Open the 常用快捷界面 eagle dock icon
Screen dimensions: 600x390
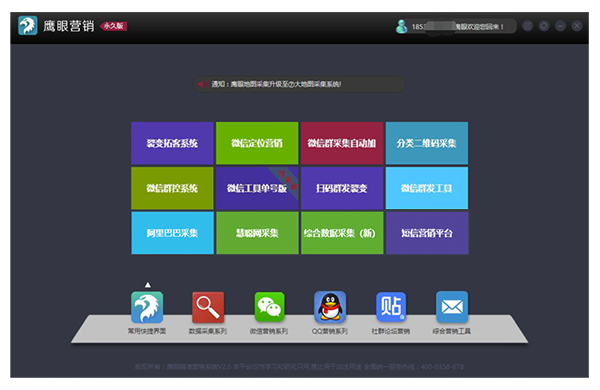tap(147, 307)
